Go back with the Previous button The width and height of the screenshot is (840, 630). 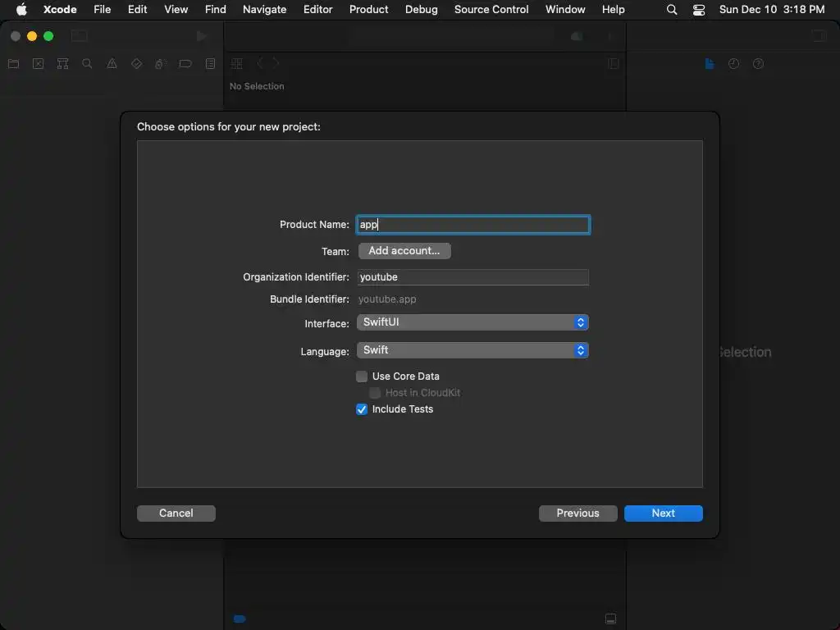point(577,514)
